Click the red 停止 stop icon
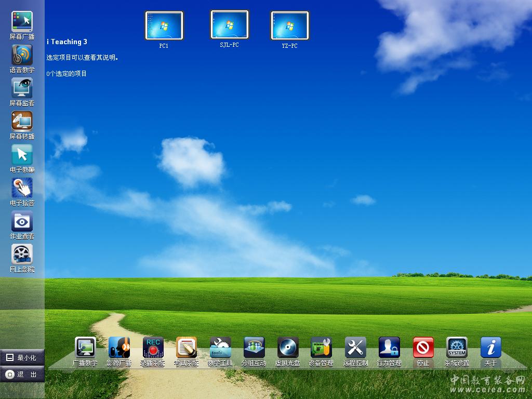The width and height of the screenshot is (532, 399). point(423,348)
